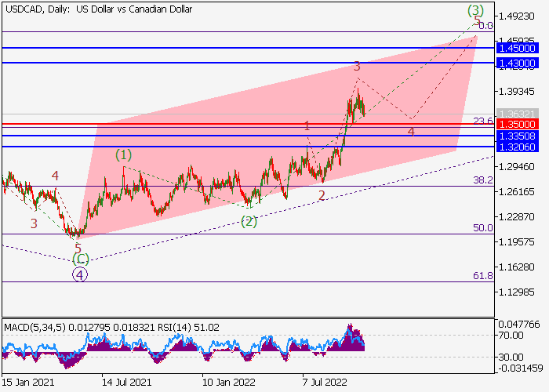Click the 15 Jan 2021 date label
Screen dimensions: 549x392
[x=28, y=383]
